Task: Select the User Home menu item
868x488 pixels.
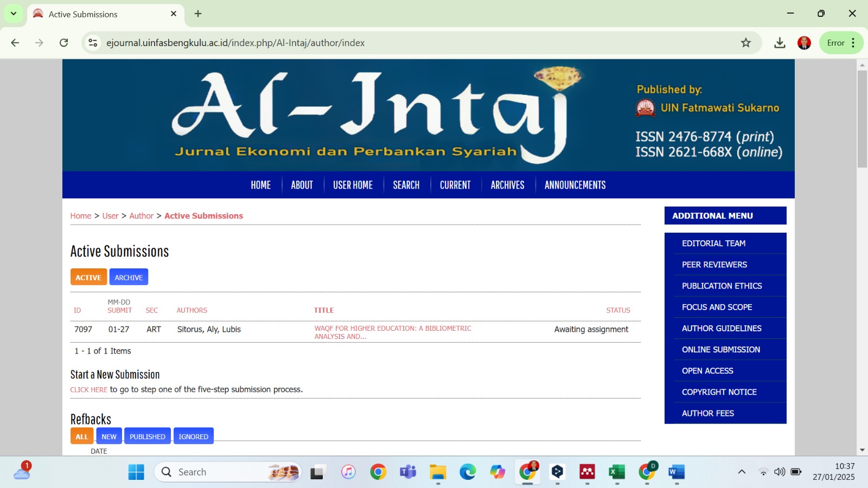Action: (x=353, y=185)
